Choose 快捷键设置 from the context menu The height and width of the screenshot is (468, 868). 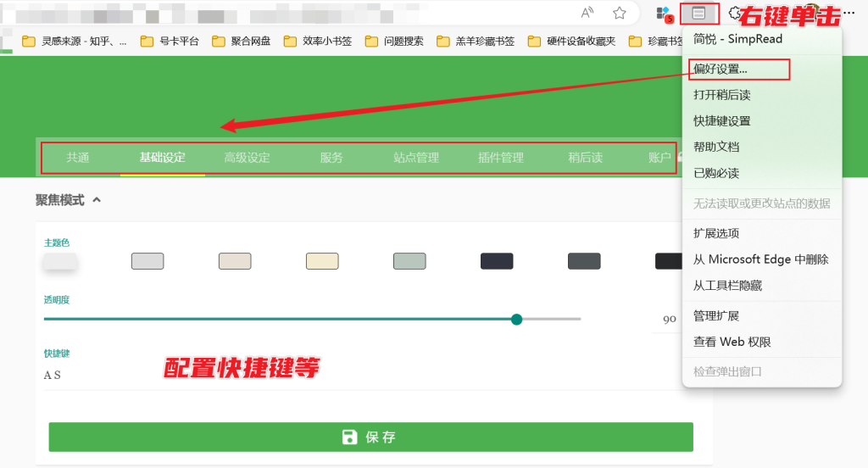click(x=762, y=120)
